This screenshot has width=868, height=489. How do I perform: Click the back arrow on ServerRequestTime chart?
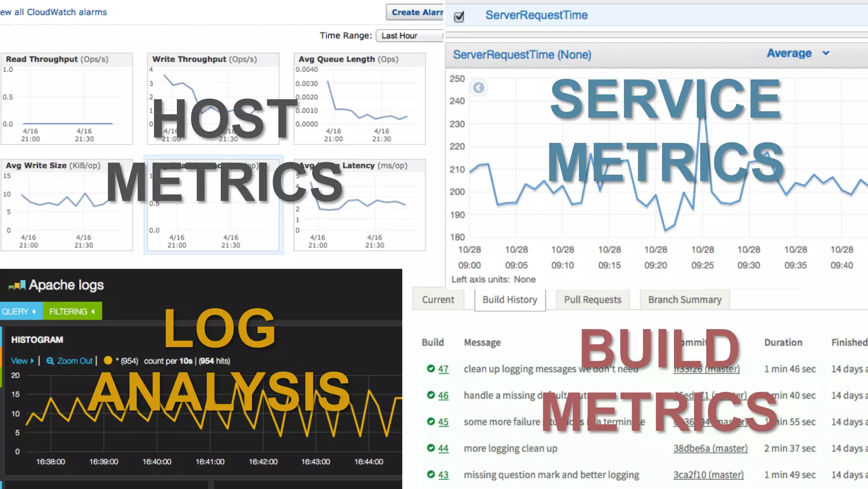pos(479,88)
